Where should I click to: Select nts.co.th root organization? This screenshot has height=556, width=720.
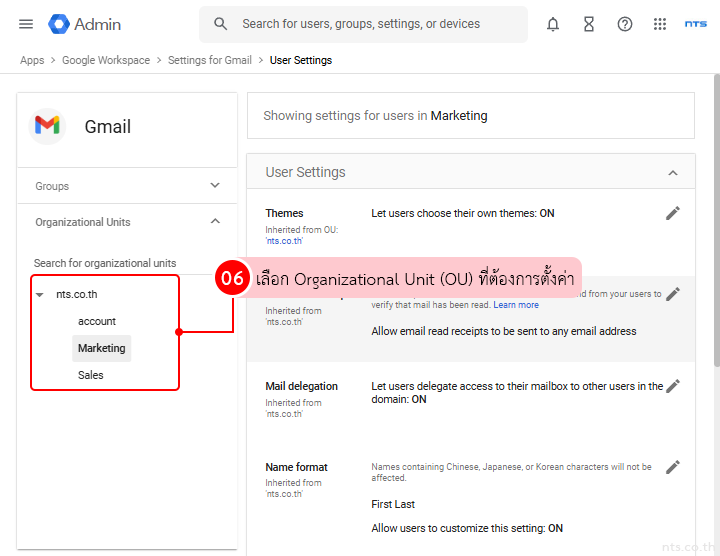pos(77,294)
